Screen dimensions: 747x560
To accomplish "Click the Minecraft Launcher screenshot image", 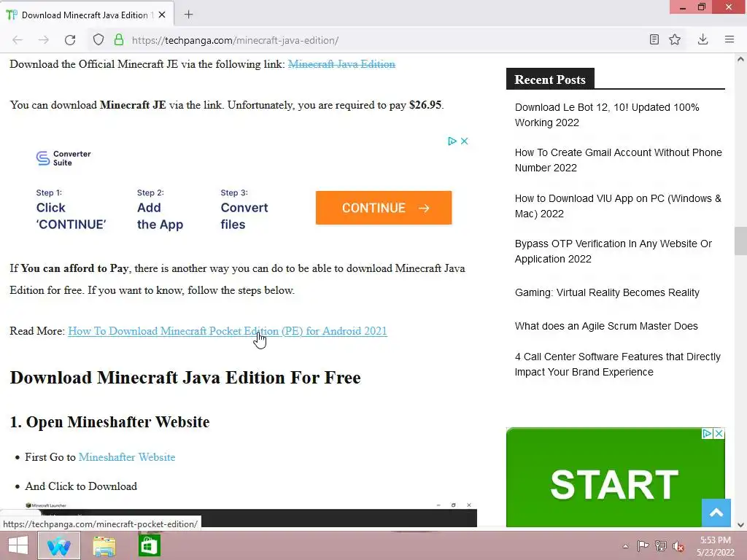I will [x=251, y=514].
